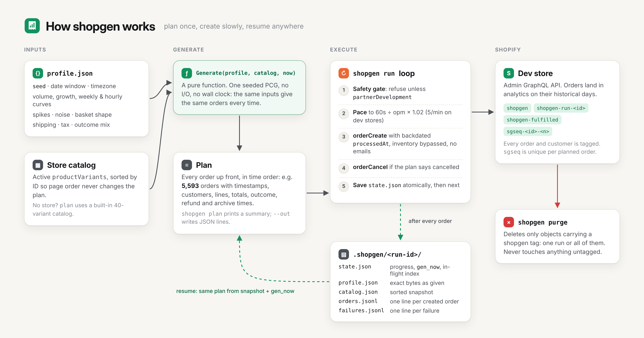Click the No store? built-in 40-variant catalog note

coord(78,209)
